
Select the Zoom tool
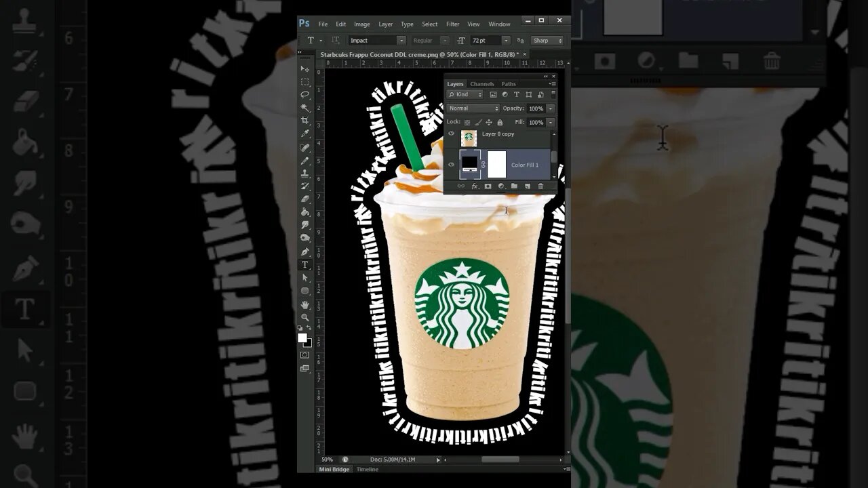(305, 317)
